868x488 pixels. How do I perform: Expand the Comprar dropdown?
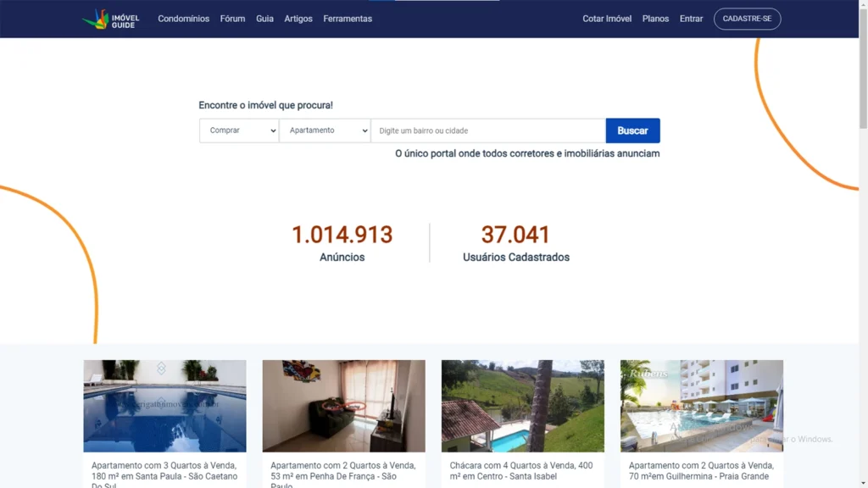click(x=239, y=130)
